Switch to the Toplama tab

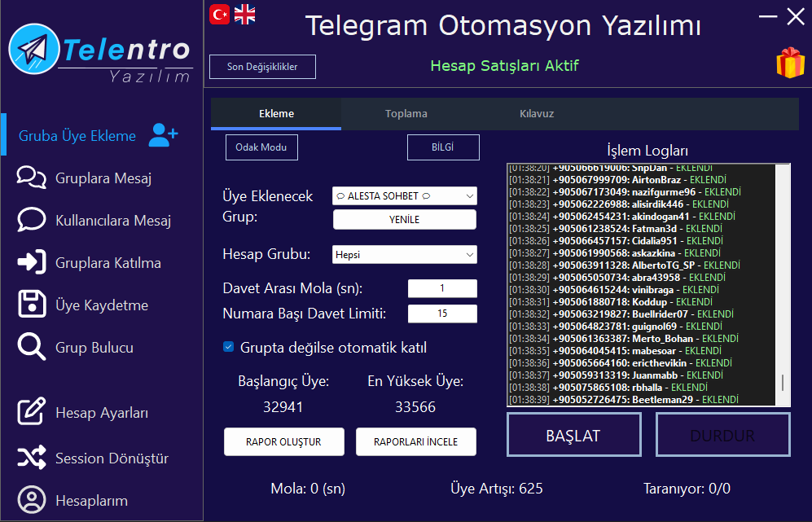pyautogui.click(x=406, y=114)
